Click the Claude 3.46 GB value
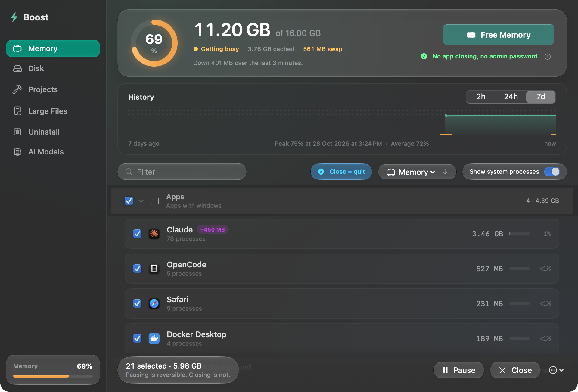Image resolution: width=578 pixels, height=392 pixels. tap(487, 234)
